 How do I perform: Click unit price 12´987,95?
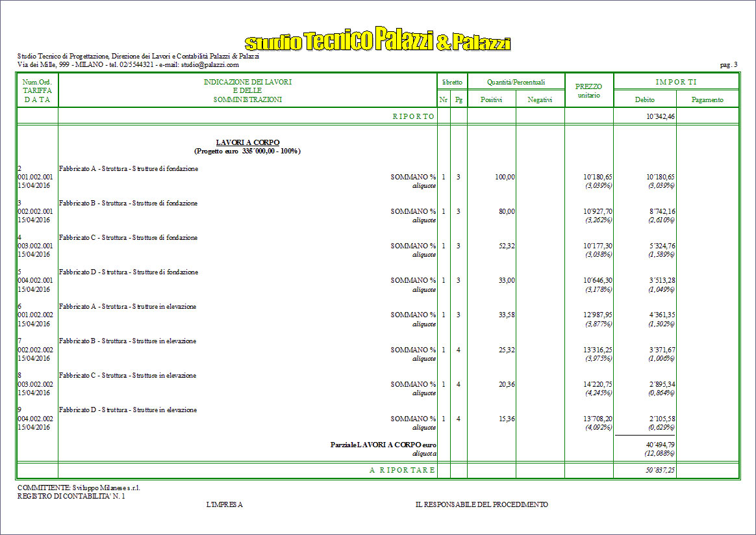(x=598, y=315)
